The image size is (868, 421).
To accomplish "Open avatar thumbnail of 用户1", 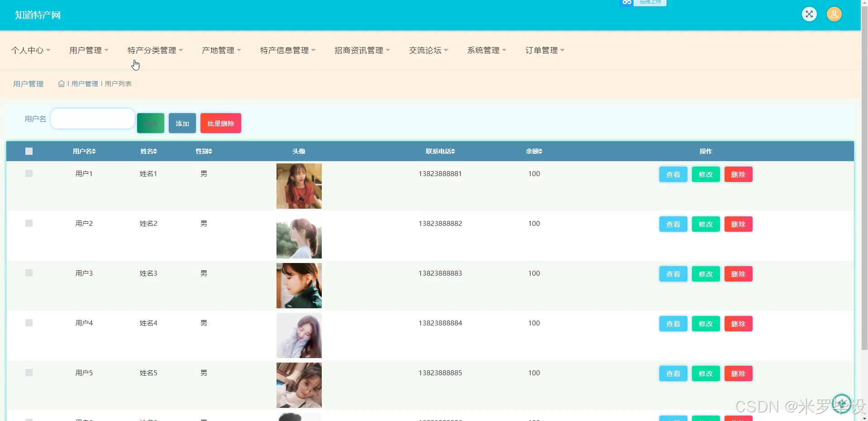I will pyautogui.click(x=299, y=186).
